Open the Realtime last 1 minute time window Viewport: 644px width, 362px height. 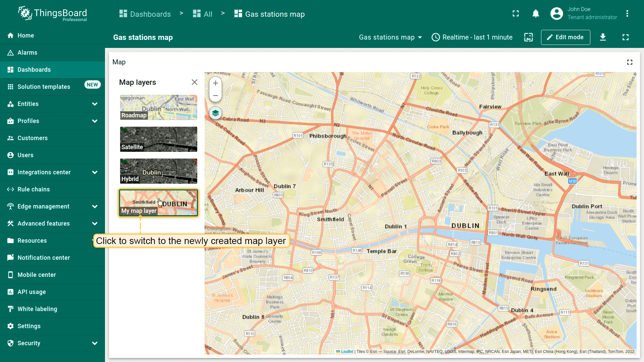(472, 37)
